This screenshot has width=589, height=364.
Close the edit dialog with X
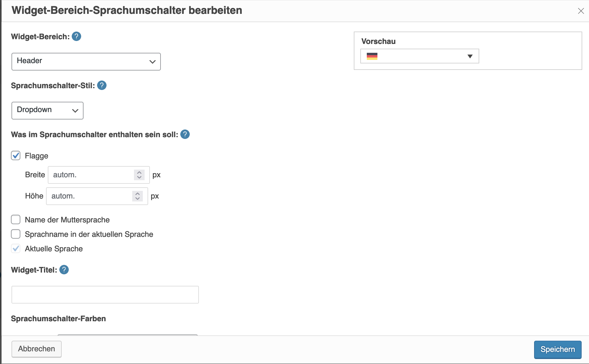pyautogui.click(x=581, y=11)
